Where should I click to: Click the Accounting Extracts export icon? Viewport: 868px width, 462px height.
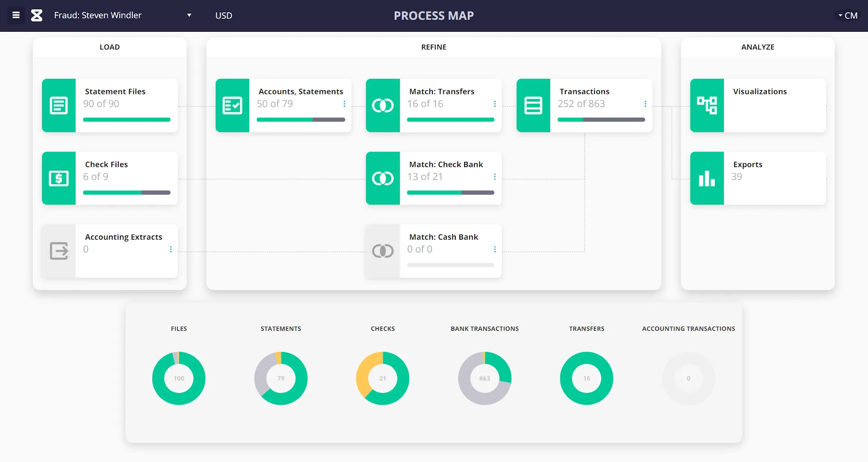click(59, 251)
